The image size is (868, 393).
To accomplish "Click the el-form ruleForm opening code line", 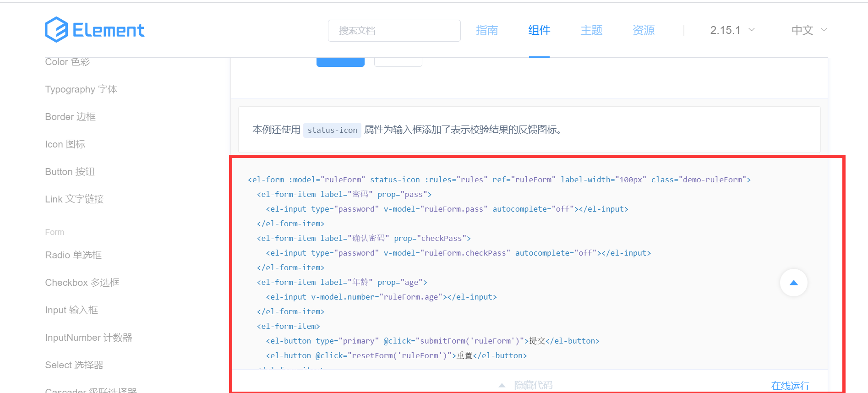I will click(499, 180).
